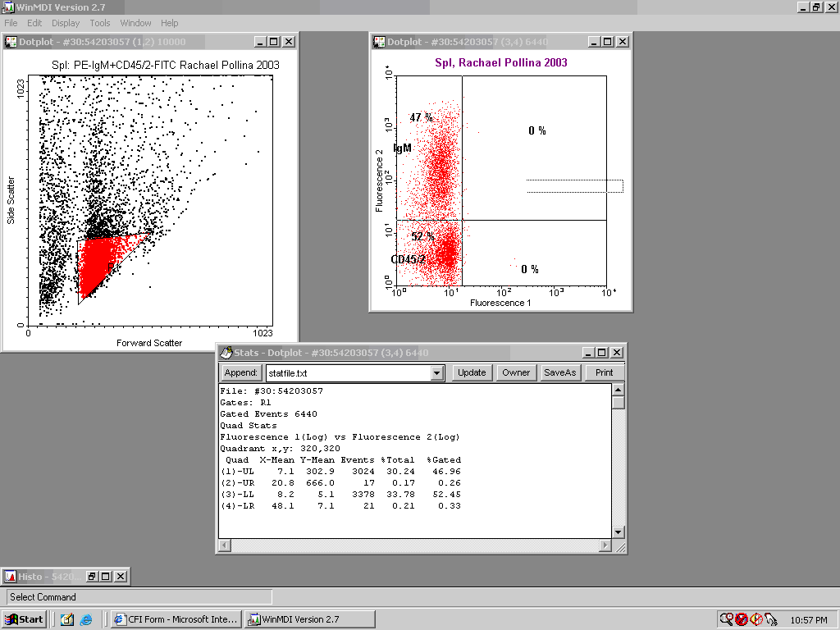The width and height of the screenshot is (840, 630).
Task: Click the right Dotplot window system icon
Action: pyautogui.click(x=379, y=42)
